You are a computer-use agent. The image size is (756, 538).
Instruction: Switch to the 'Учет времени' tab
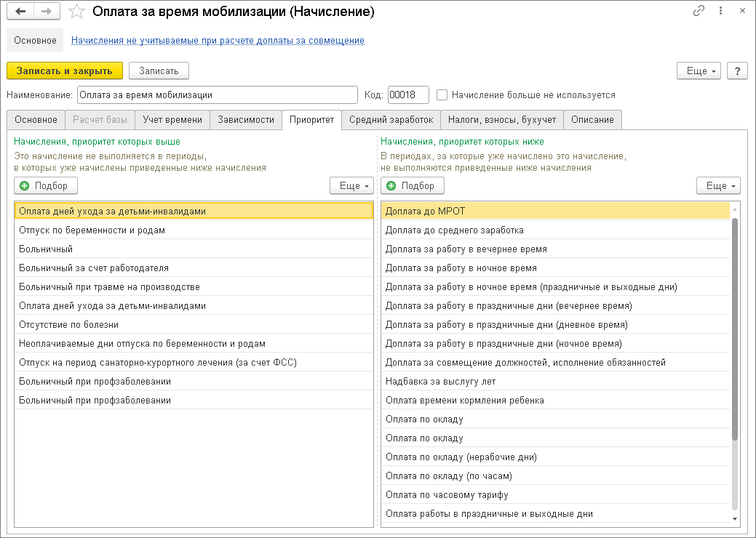pyautogui.click(x=172, y=119)
